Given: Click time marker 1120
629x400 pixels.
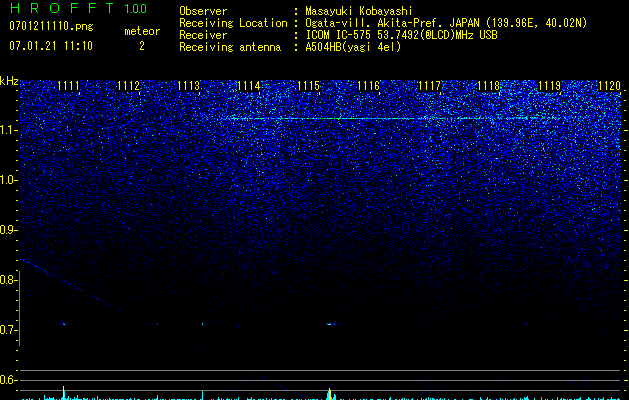Looking at the screenshot, I should (609, 86).
